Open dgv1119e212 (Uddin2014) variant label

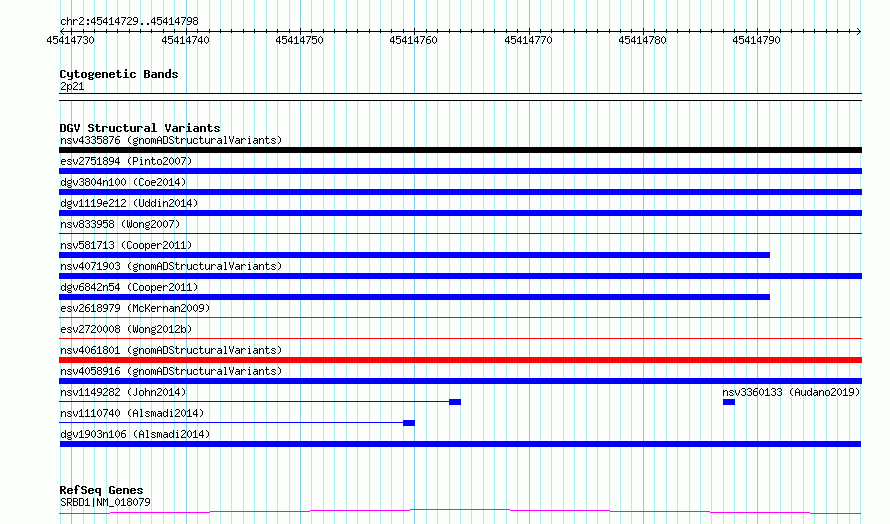click(129, 203)
